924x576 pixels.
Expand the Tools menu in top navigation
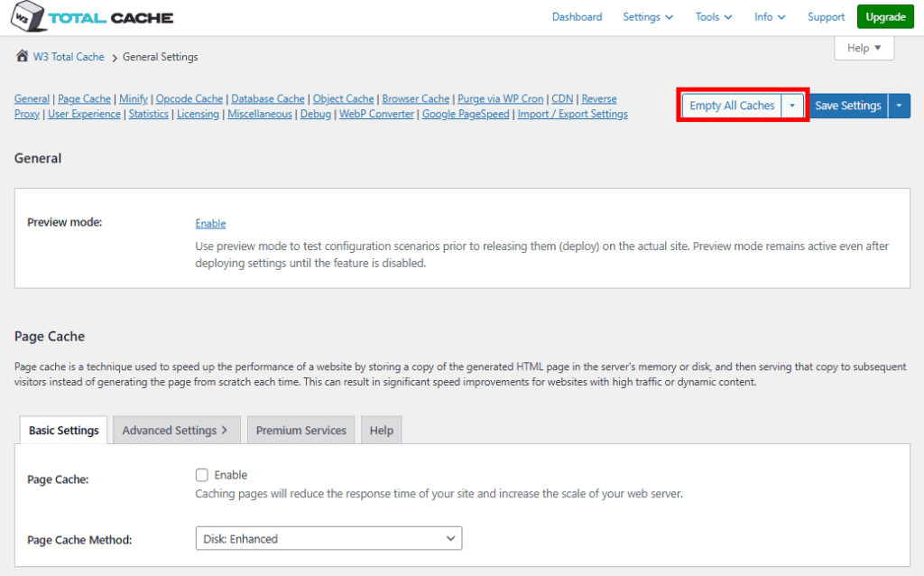(713, 17)
